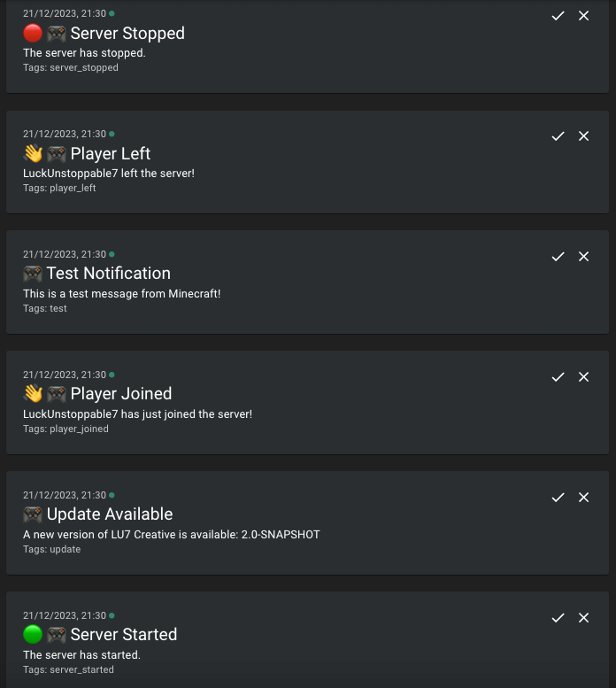Click the Server Stopped title
This screenshot has width=616, height=688.
[127, 34]
